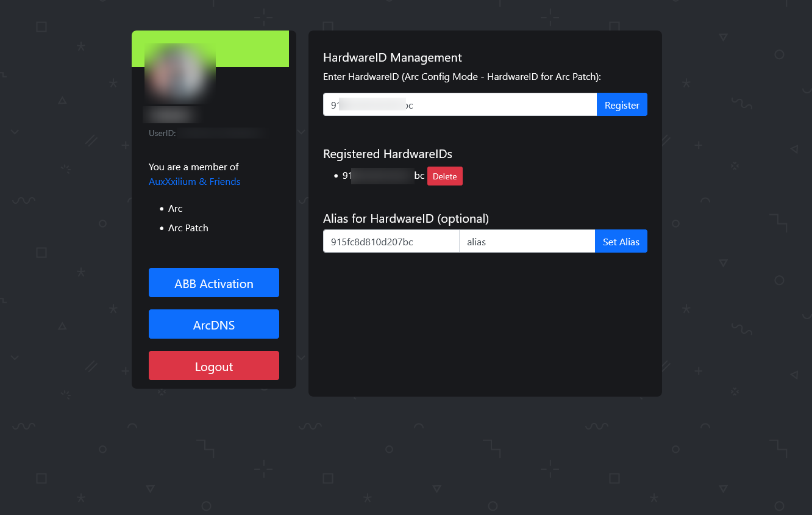Image resolution: width=812 pixels, height=515 pixels.
Task: Click the field containing 915fc8d810d207bc
Action: pos(391,242)
